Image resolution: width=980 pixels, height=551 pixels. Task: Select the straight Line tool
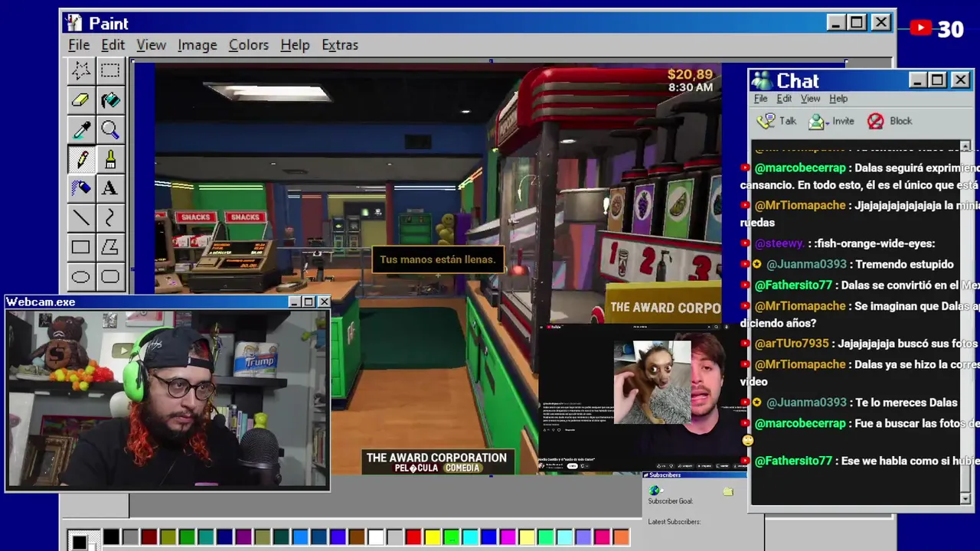pyautogui.click(x=80, y=218)
